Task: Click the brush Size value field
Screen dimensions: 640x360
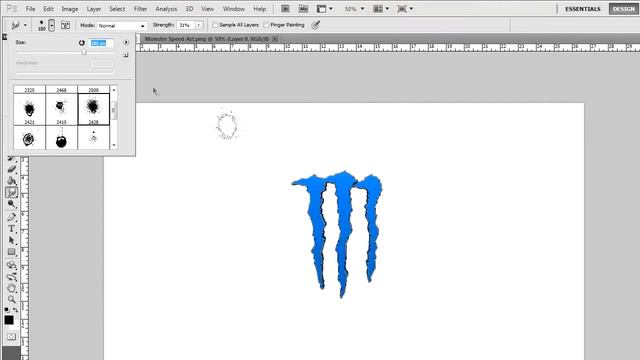Action: click(101, 43)
